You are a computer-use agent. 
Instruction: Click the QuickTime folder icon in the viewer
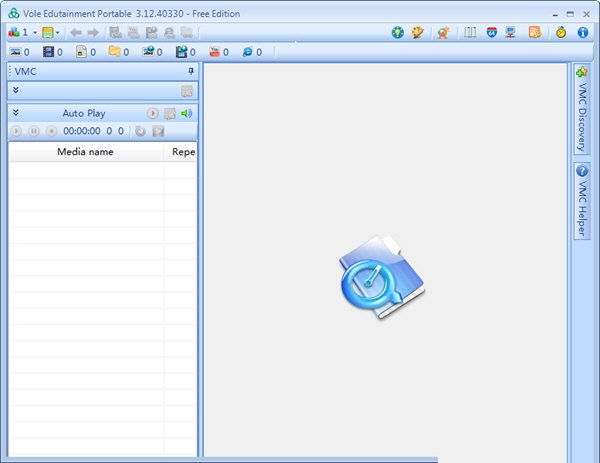(x=382, y=277)
